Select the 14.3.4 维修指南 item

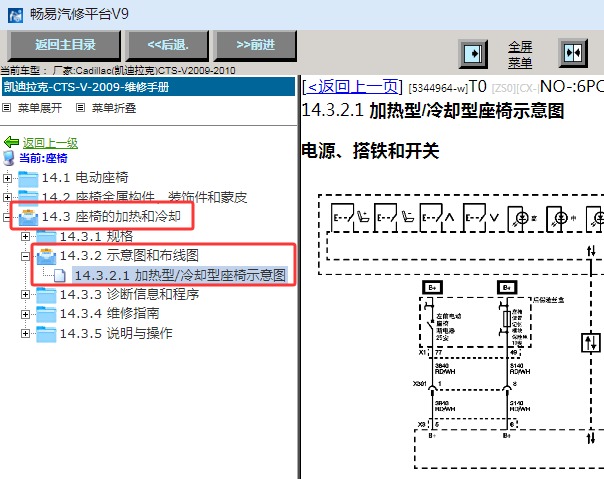click(109, 314)
